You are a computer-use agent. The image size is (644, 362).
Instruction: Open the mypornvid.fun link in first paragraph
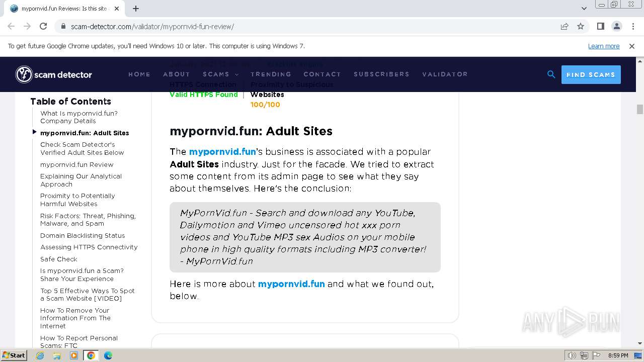pos(222,151)
